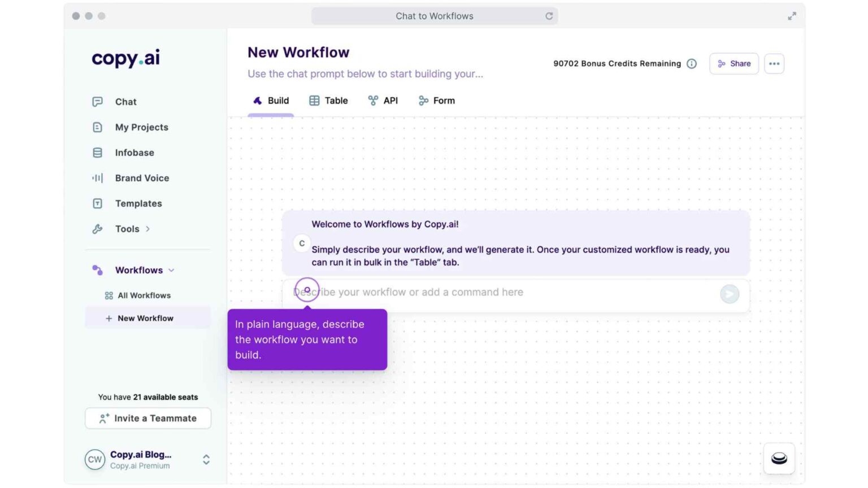This screenshot has width=868, height=488.
Task: Collapse the Workflows section chevron
Action: tap(172, 270)
